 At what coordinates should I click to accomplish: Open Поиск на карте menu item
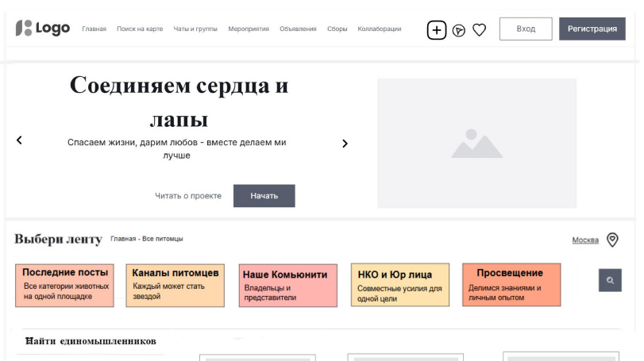140,29
